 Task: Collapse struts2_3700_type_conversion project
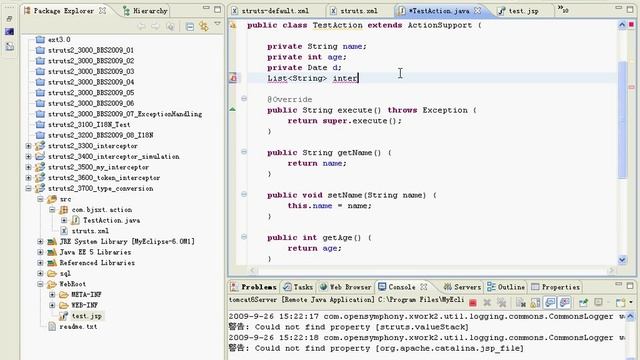(29, 188)
